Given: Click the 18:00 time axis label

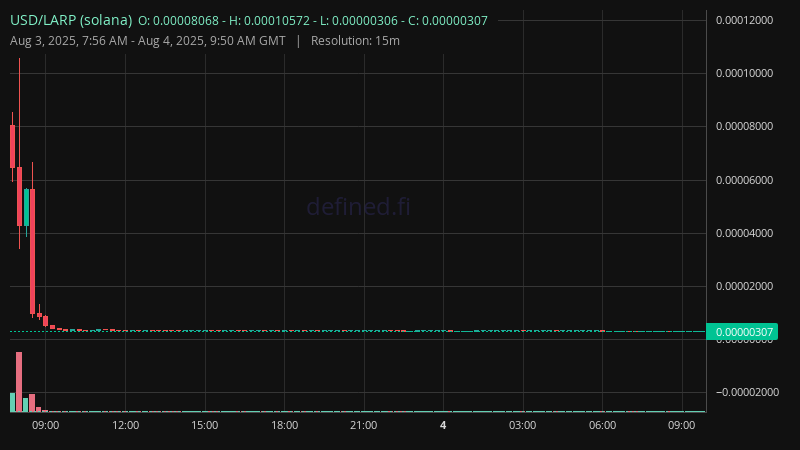Looking at the screenshot, I should [284, 426].
